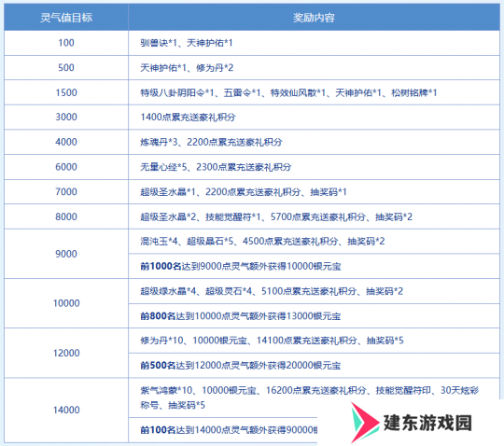Viewport: 504px width, 446px height.
Task: Click the 3000 target value cell
Action: pos(66,117)
